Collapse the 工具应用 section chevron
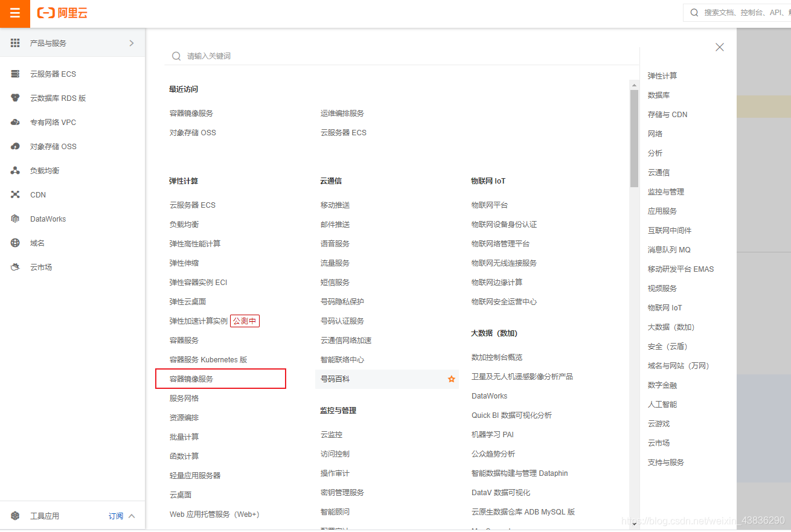This screenshot has width=791, height=532. pos(132,516)
